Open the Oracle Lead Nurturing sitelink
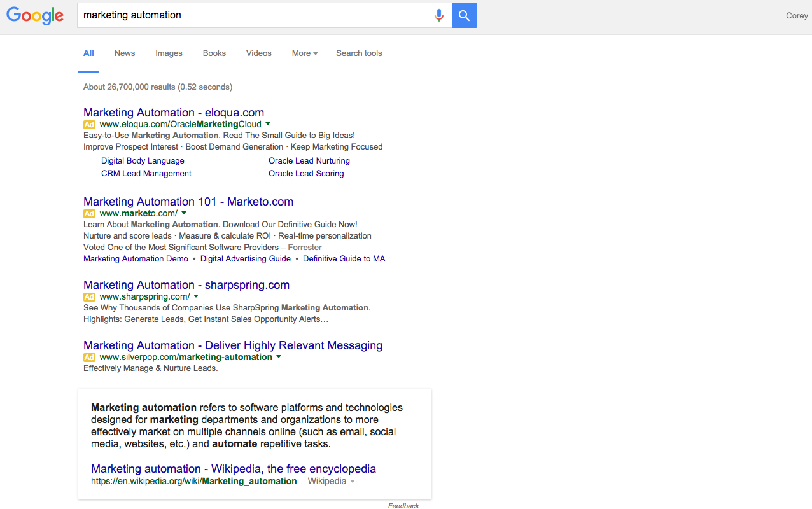 (x=309, y=161)
